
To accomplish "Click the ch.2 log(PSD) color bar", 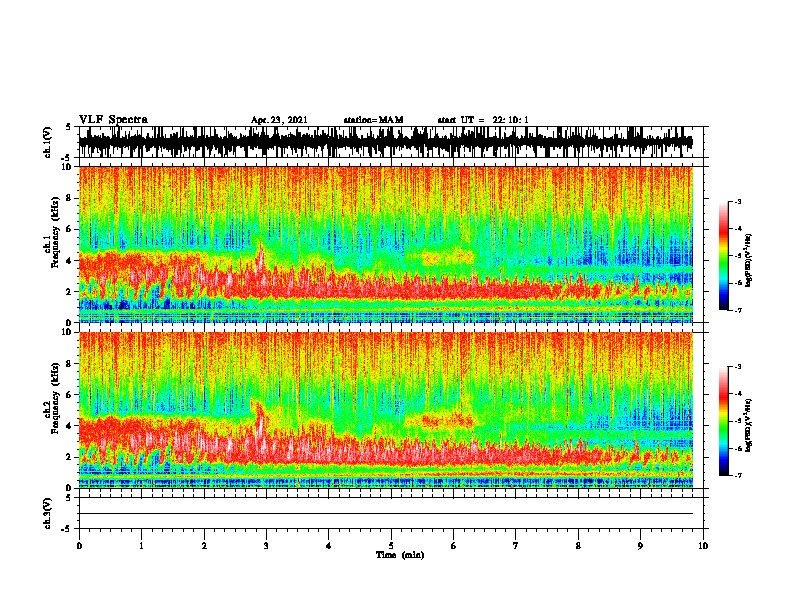I will (x=723, y=421).
